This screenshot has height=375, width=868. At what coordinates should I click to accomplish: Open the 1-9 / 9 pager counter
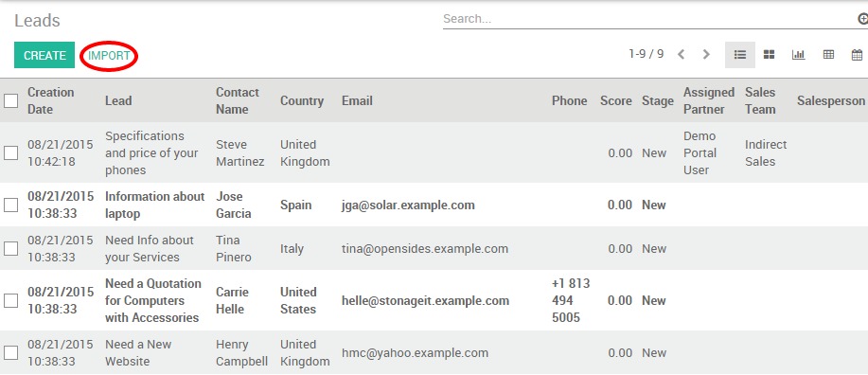tap(646, 54)
